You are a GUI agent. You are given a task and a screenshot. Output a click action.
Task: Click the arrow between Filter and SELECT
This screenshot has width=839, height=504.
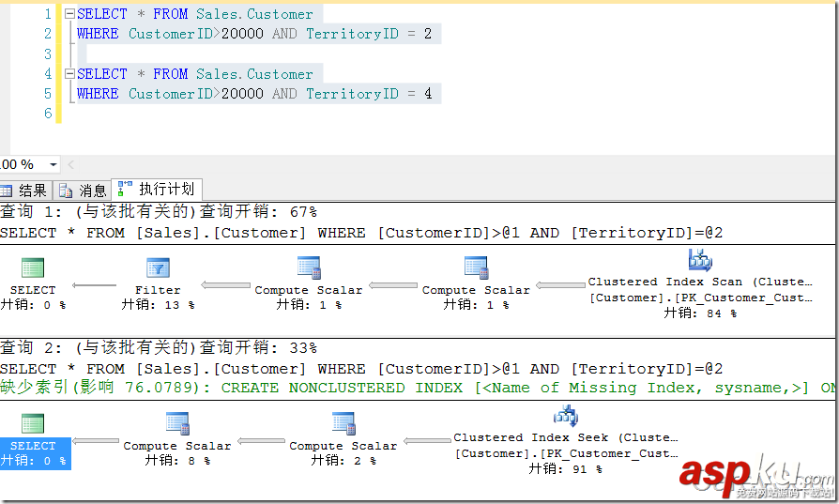point(95,285)
